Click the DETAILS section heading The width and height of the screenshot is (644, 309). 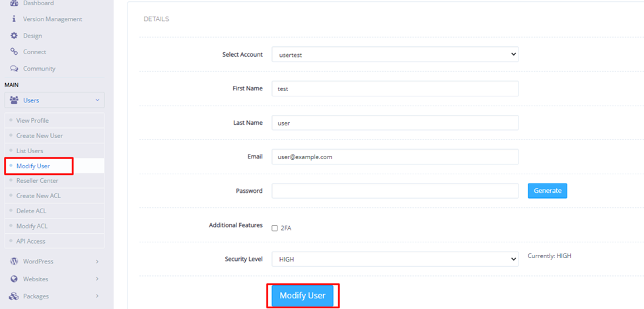pos(157,19)
